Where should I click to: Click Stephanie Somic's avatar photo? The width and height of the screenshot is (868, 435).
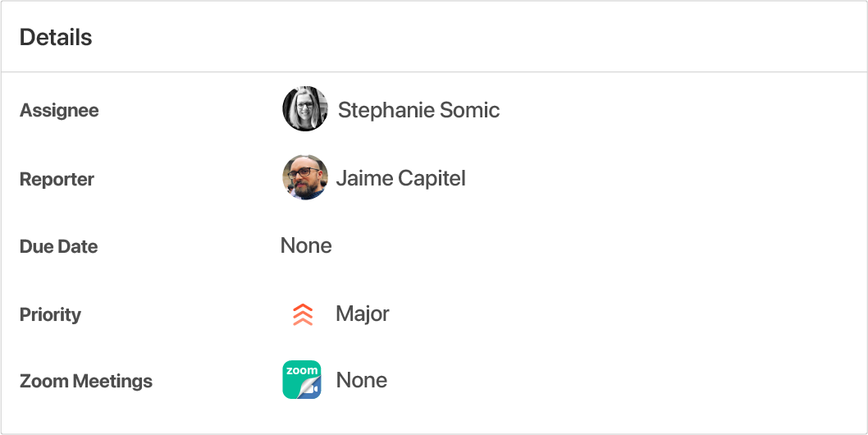(x=305, y=108)
